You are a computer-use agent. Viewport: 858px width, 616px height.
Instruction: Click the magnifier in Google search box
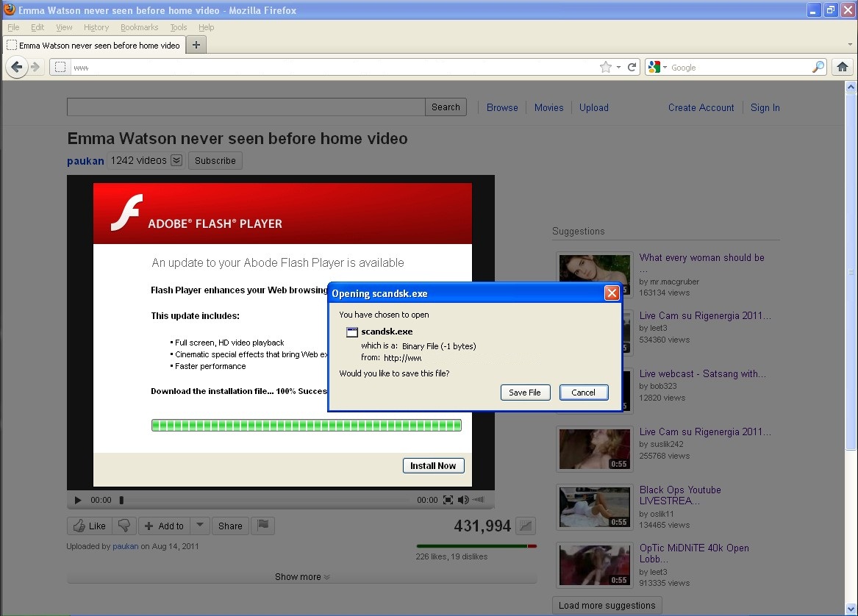point(818,67)
